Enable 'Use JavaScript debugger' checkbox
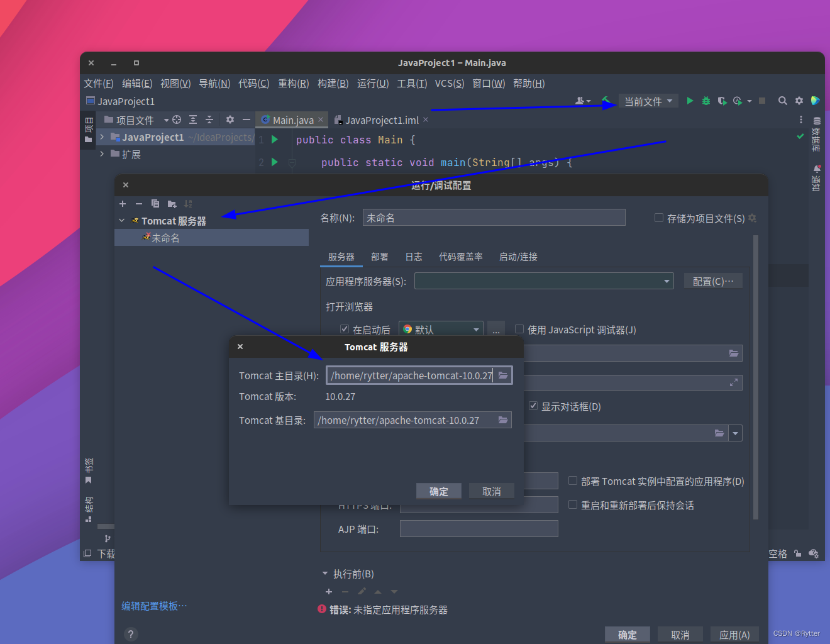 [519, 329]
